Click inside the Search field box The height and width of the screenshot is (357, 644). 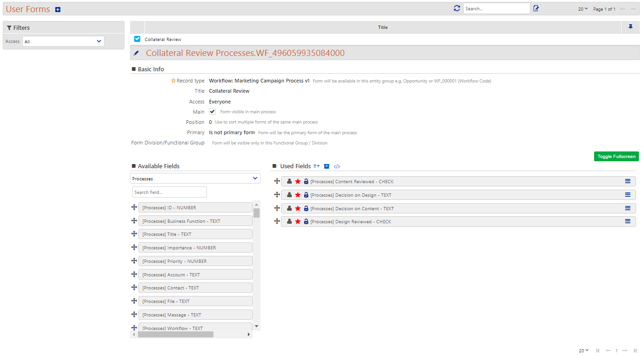[169, 192]
